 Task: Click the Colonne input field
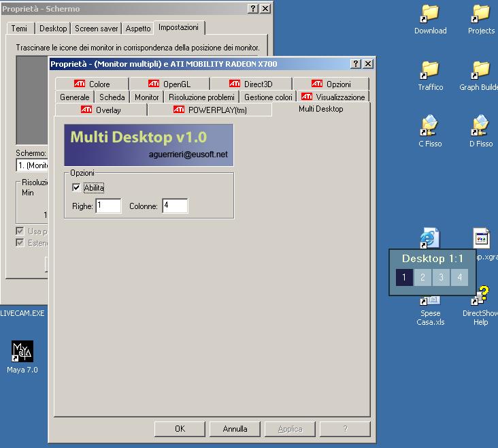tap(175, 206)
